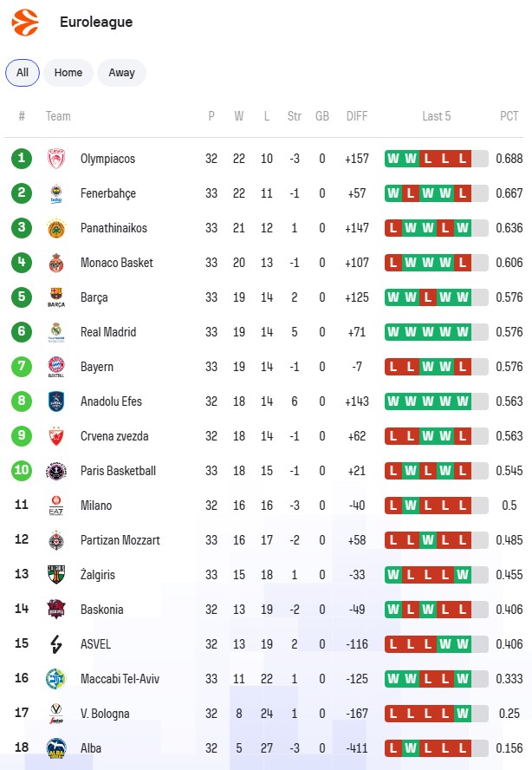Click the Paris Basketball team name
532x770 pixels.
(118, 471)
